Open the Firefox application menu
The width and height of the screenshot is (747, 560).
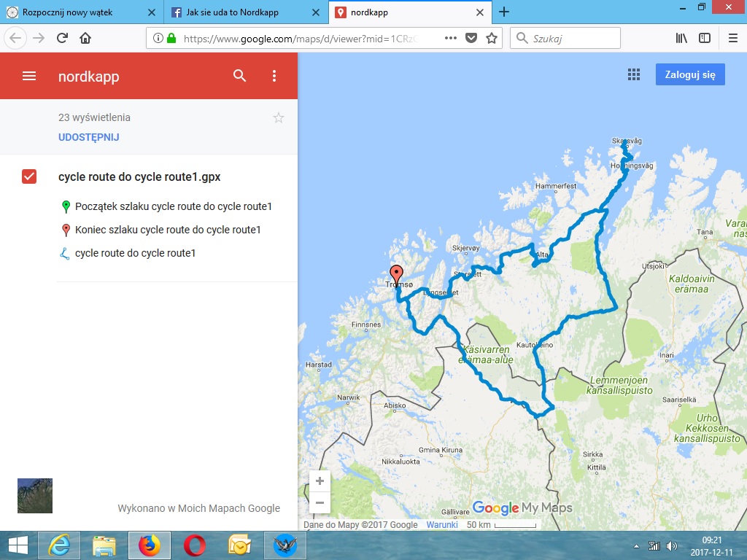click(733, 38)
